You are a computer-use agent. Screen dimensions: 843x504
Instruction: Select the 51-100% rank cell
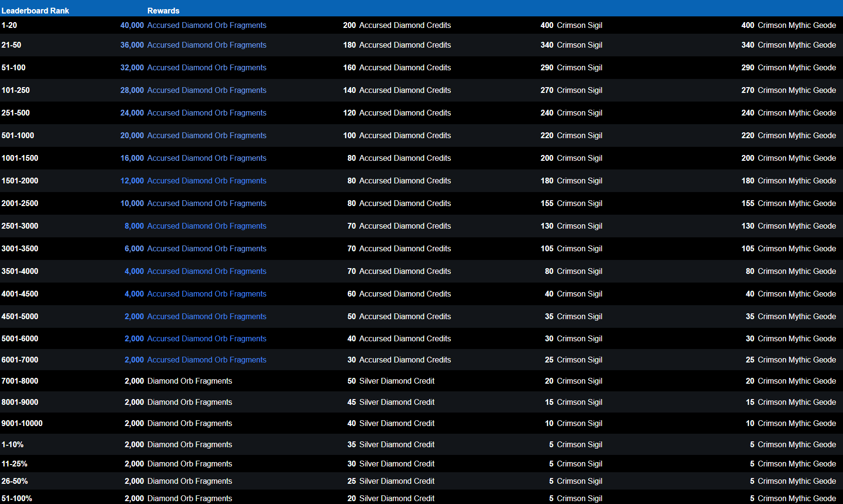point(17,499)
